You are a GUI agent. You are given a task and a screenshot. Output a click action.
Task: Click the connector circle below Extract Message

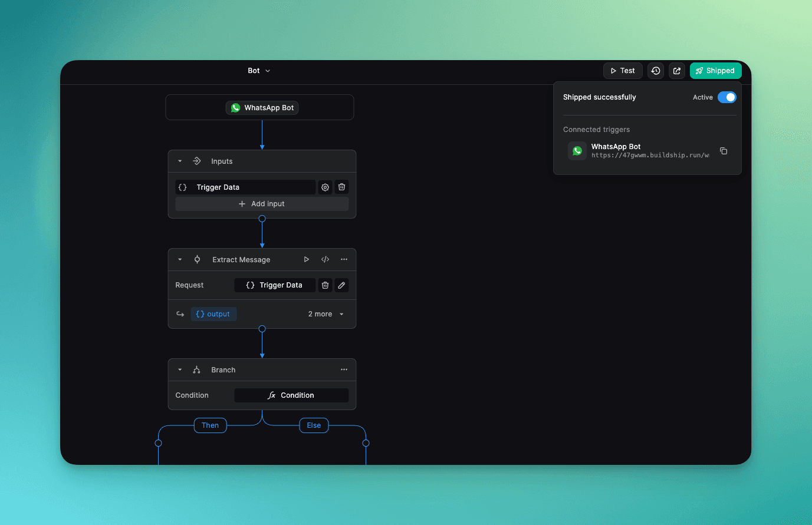262,329
